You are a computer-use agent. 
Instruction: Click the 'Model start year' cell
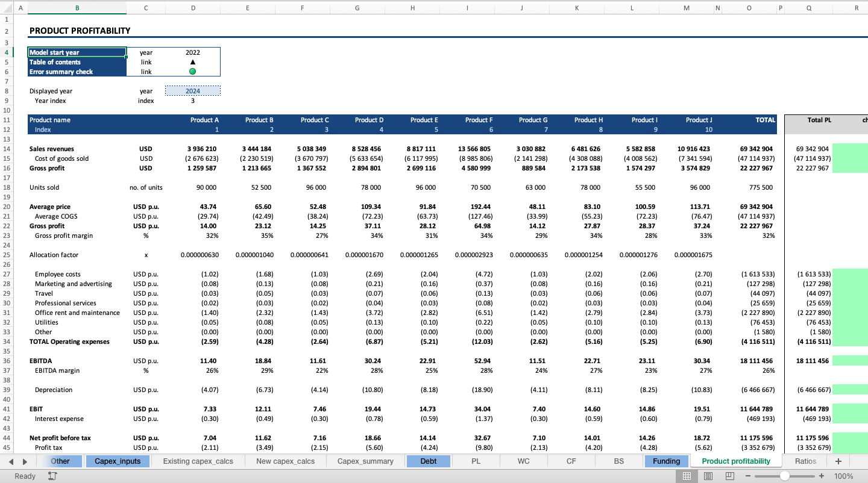pyautogui.click(x=77, y=52)
